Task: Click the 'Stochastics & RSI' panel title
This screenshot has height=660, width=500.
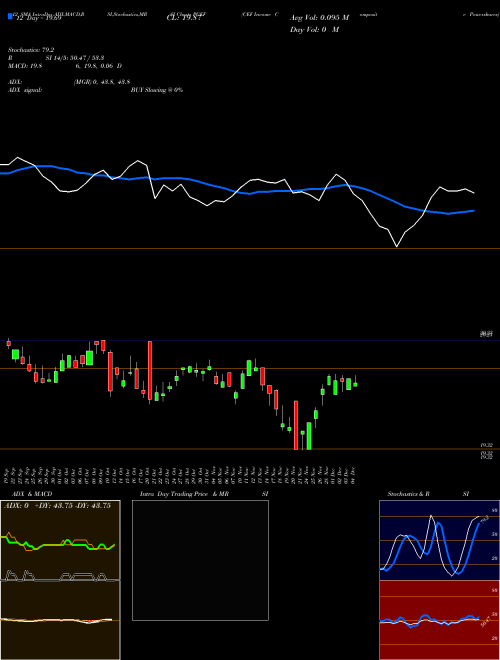Action: coord(428,494)
